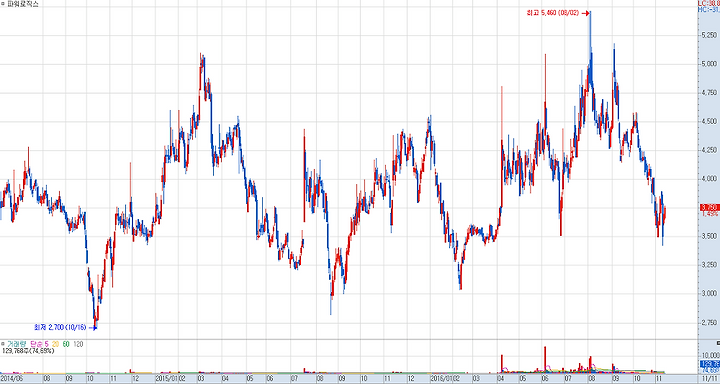This screenshot has width=720, height=384.
Task: Click the HC blue label at top right
Action: click(x=709, y=9)
